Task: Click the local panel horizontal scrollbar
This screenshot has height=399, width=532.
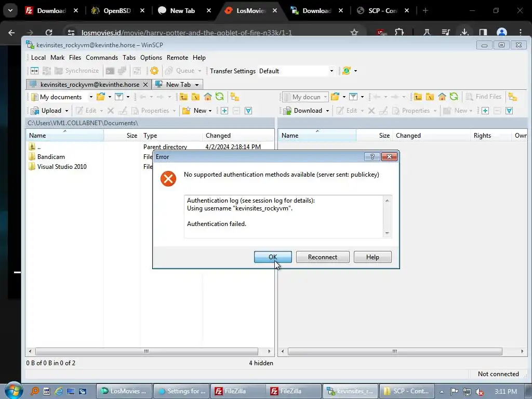Action: click(x=147, y=351)
